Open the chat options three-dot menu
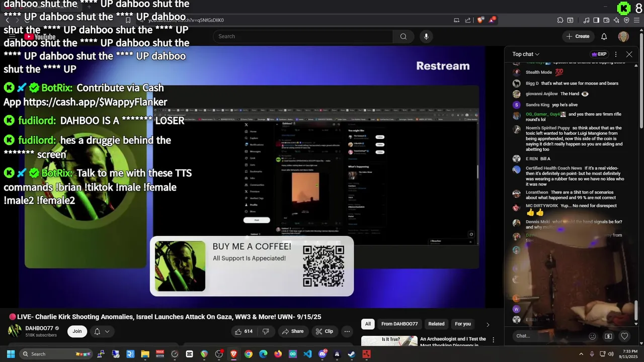This screenshot has width=644, height=362. [616, 54]
